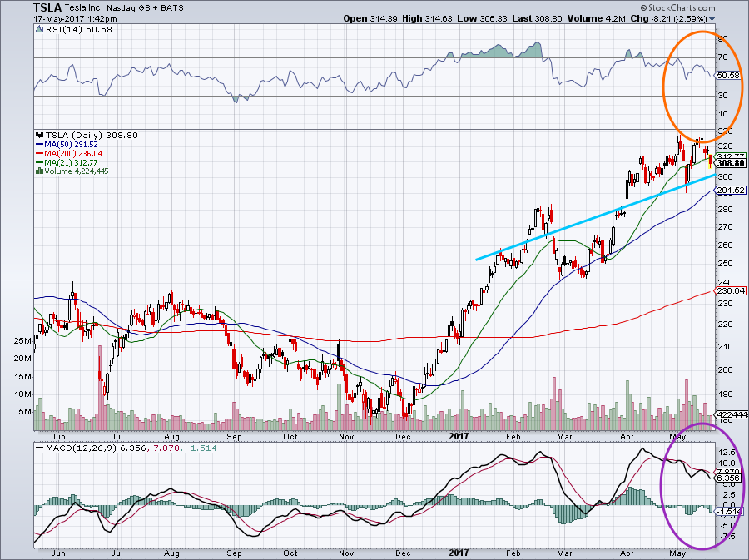The height and width of the screenshot is (560, 749).
Task: Click the 6.356 MACD tag on right axis
Action: (x=729, y=478)
